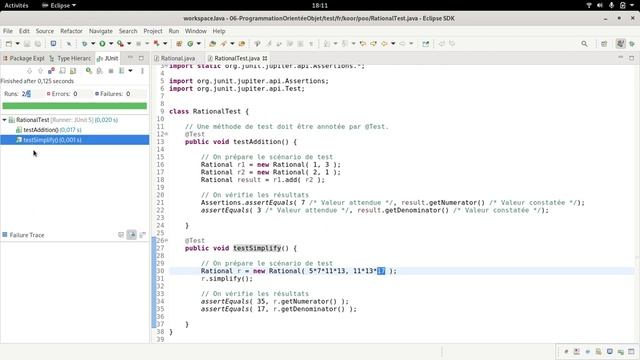640x360 pixels.
Task: Click the volume icon in system tray
Action: point(600,5)
